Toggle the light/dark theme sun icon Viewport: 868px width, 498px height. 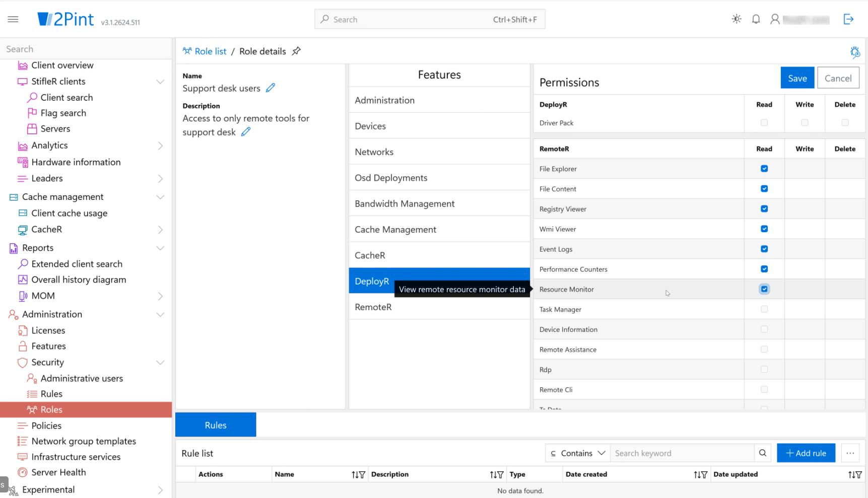(x=737, y=19)
